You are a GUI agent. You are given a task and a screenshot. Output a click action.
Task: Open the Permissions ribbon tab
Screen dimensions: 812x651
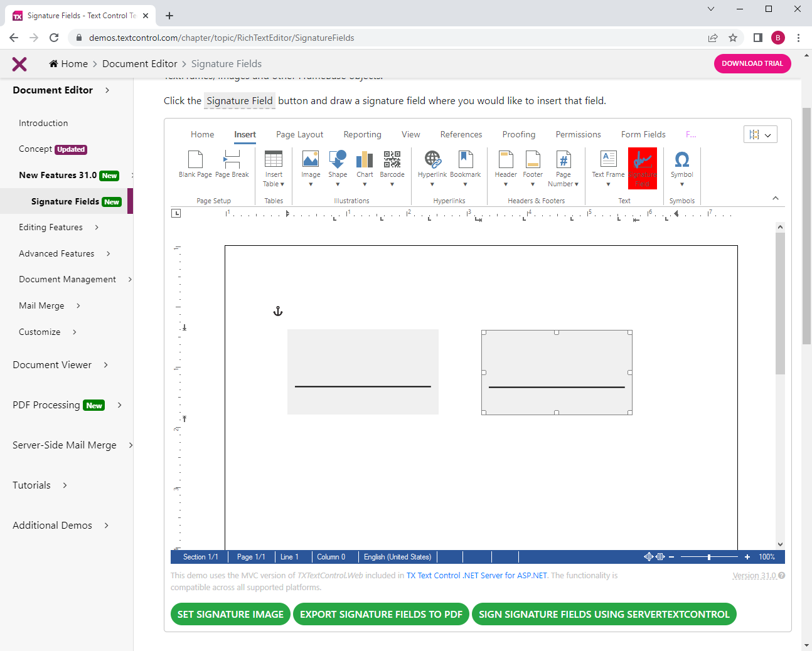tap(579, 134)
